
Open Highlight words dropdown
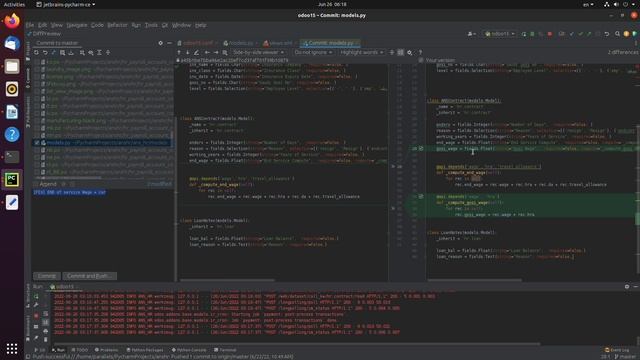click(x=362, y=53)
